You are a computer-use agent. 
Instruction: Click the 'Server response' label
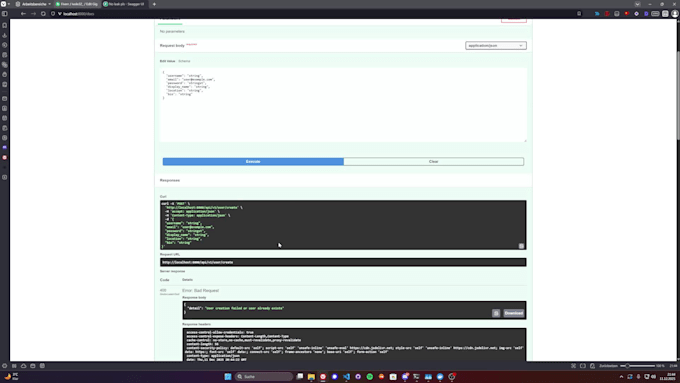(x=172, y=272)
